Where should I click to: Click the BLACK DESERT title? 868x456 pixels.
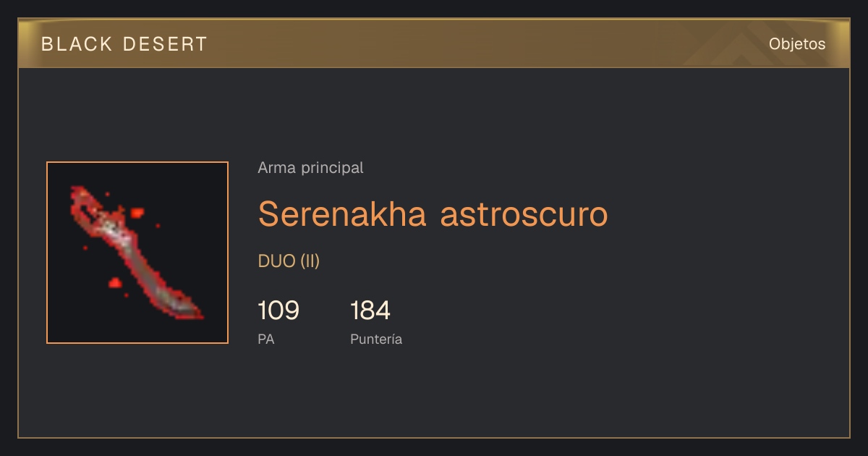coord(124,44)
